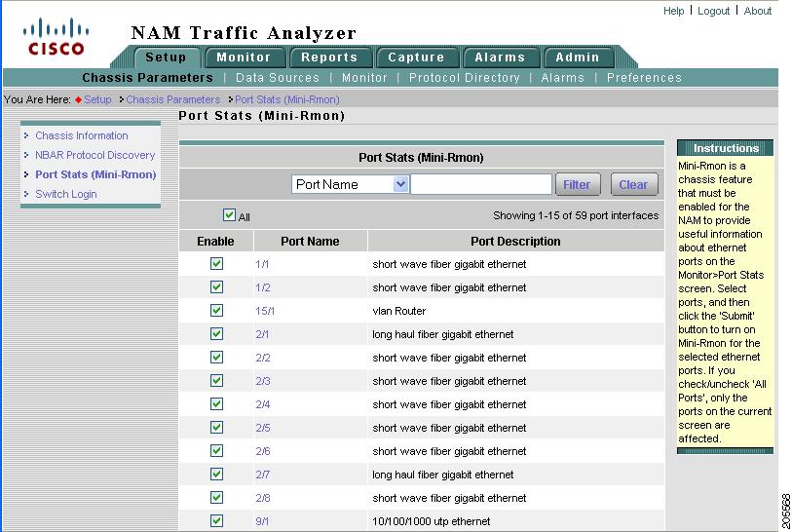Image resolution: width=792 pixels, height=532 pixels.
Task: Click the Cisco logo
Action: point(56,36)
